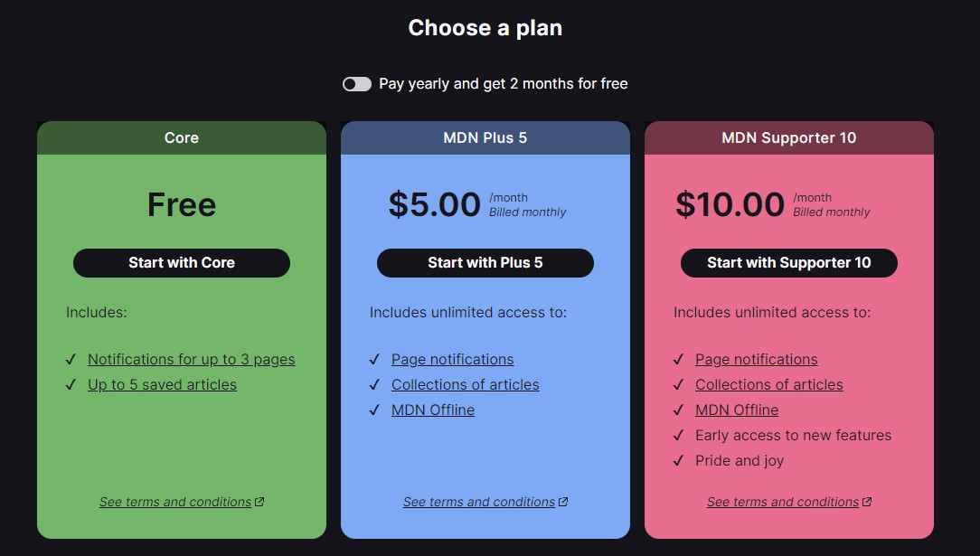Click external link icon under MDN Supporter 10
980x556 pixels.
pyautogui.click(x=868, y=502)
